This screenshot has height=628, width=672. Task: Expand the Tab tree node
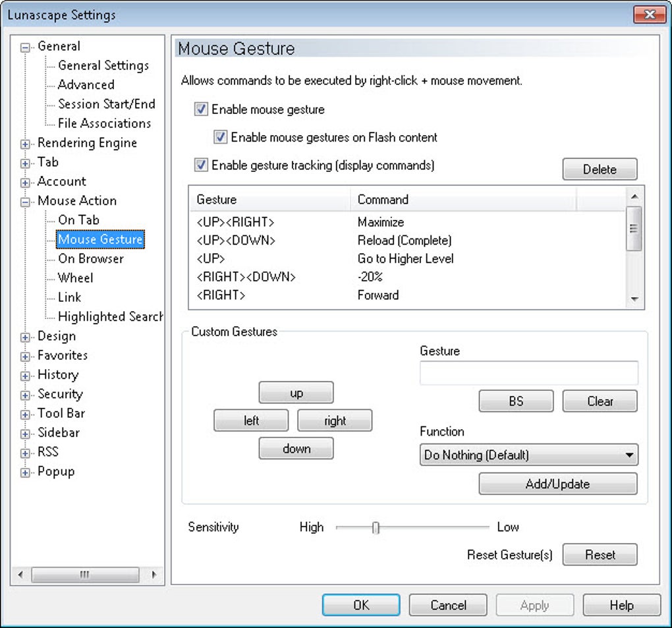click(25, 163)
